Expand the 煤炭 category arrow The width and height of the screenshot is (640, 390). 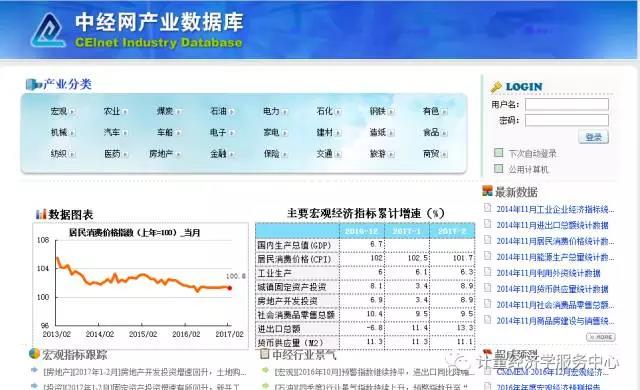pyautogui.click(x=178, y=111)
